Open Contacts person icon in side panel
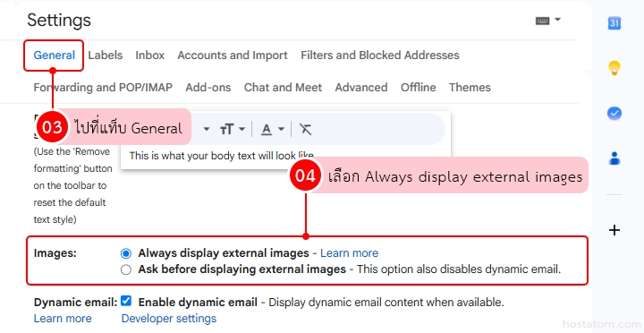The image size is (644, 333). click(x=614, y=158)
